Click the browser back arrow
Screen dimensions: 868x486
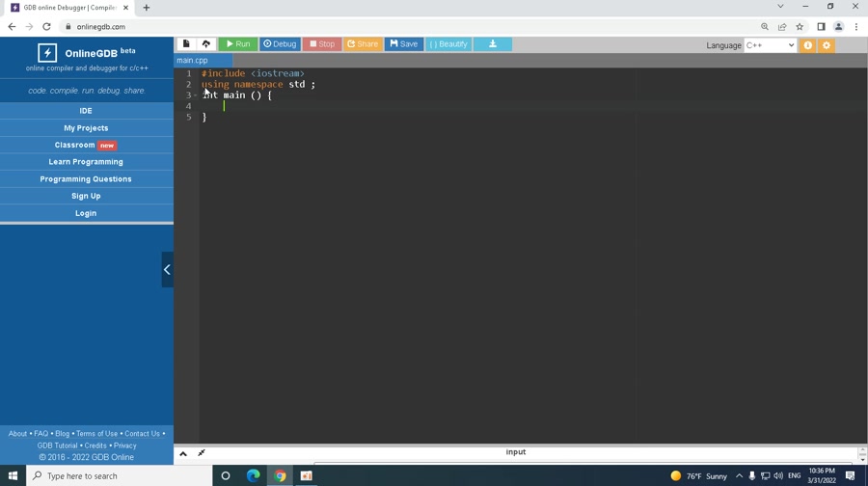pos(12,27)
